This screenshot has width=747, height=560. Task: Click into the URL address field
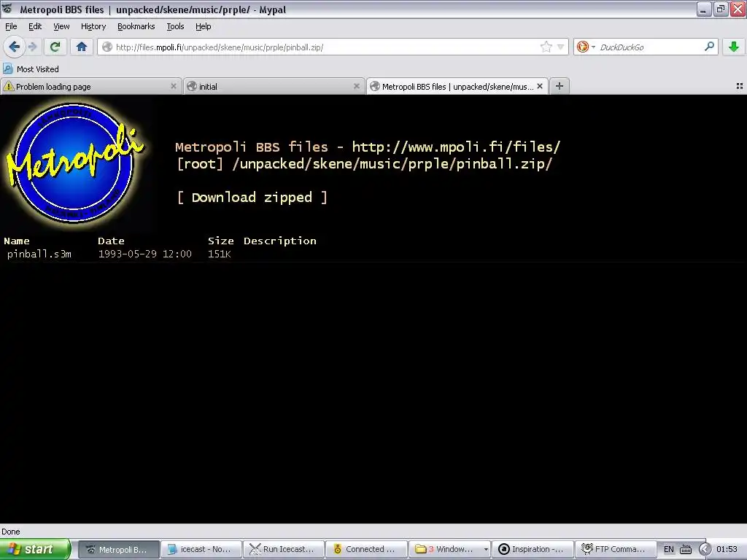(x=326, y=47)
